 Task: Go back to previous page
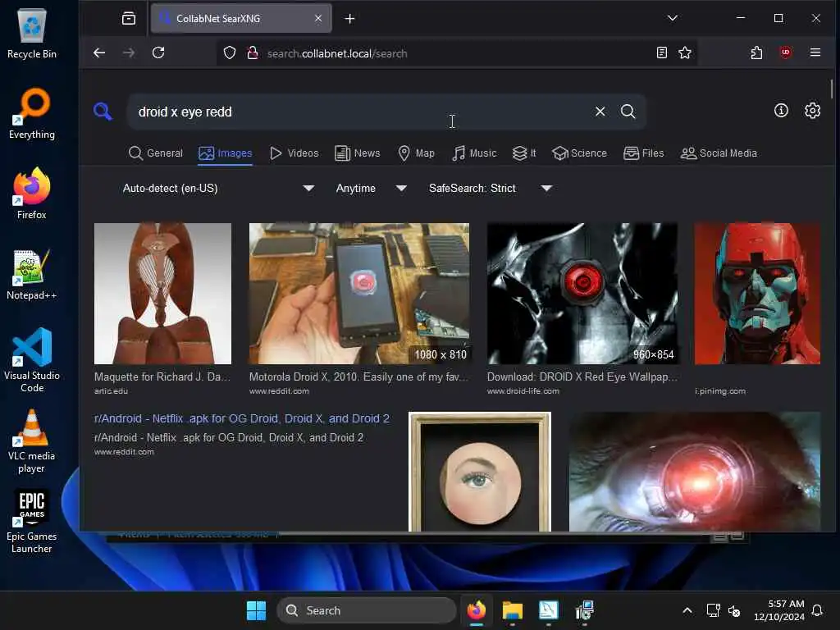[99, 52]
